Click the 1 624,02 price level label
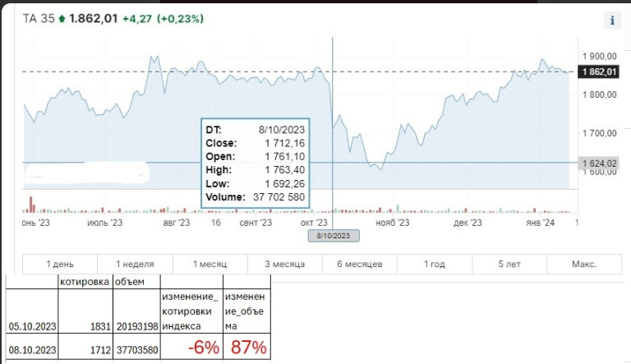The height and width of the screenshot is (364, 631). click(599, 164)
